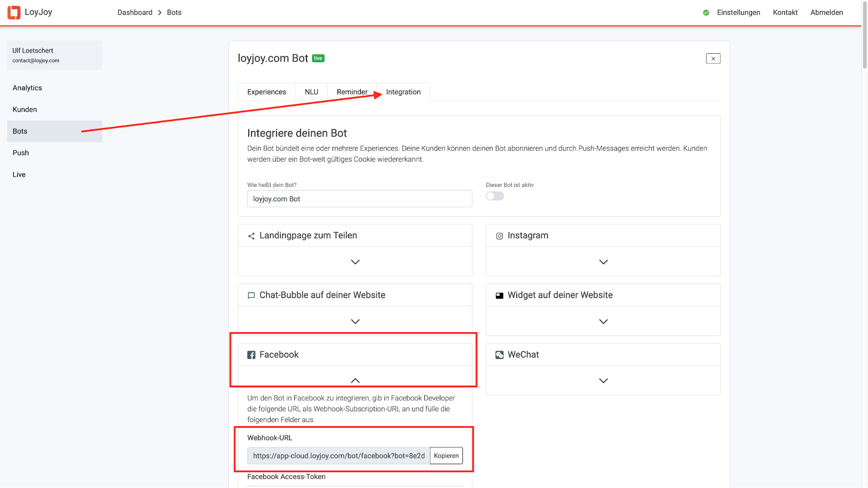This screenshot has height=488, width=868.
Task: Click the Instagram icon
Action: coord(499,236)
